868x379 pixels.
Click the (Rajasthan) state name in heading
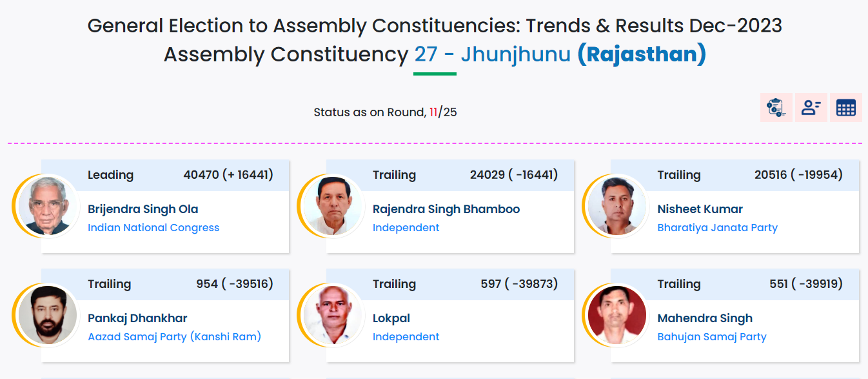coord(642,54)
